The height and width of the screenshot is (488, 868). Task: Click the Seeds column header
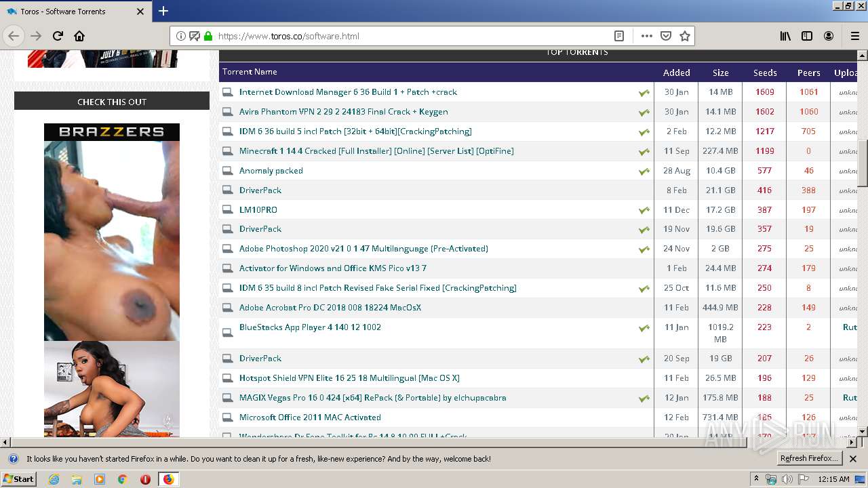(x=765, y=73)
